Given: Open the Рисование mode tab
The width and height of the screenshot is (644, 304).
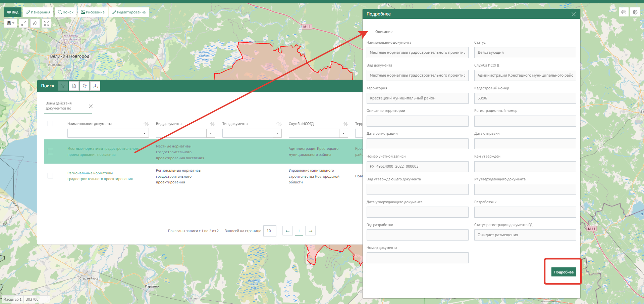Looking at the screenshot, I should pos(93,12).
